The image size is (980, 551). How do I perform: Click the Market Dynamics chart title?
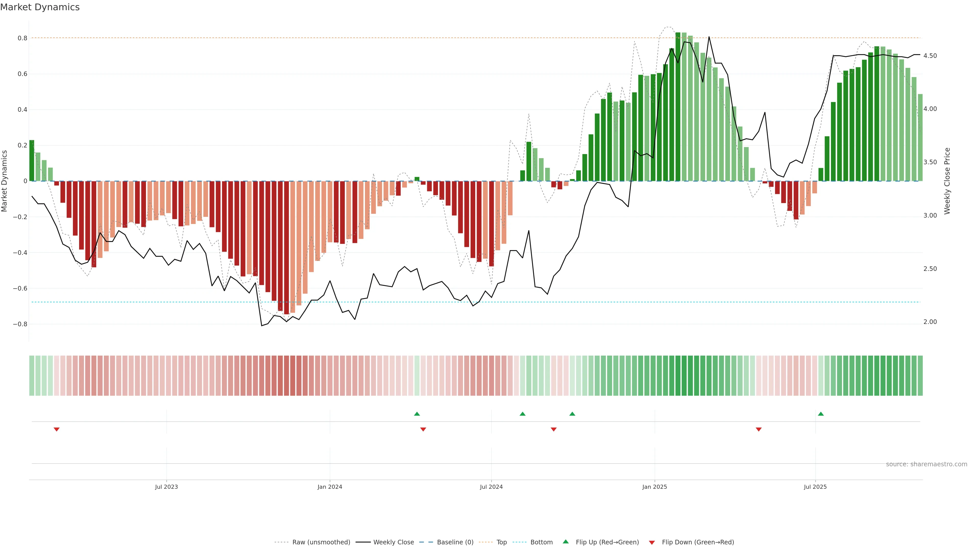(40, 7)
